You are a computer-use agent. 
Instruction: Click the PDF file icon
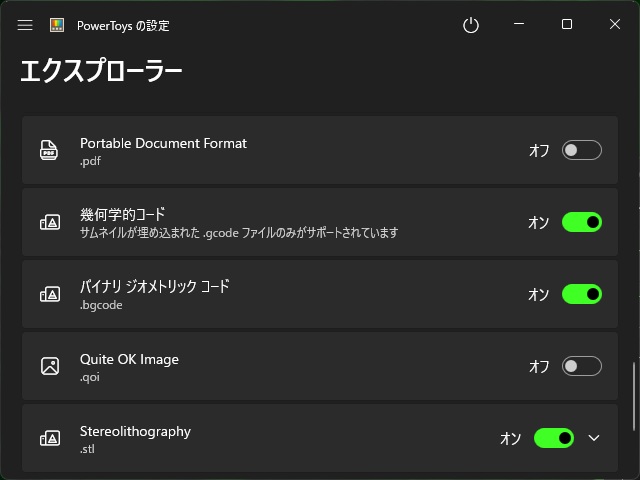tap(49, 150)
